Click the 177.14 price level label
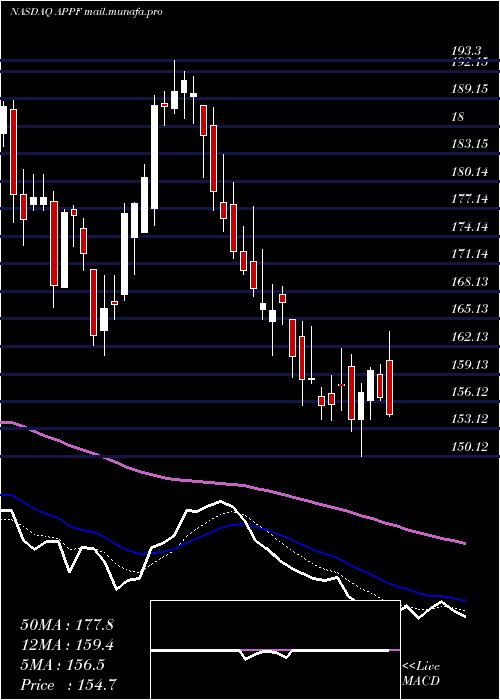Viewport: 500px width, 700px height. pyautogui.click(x=470, y=199)
